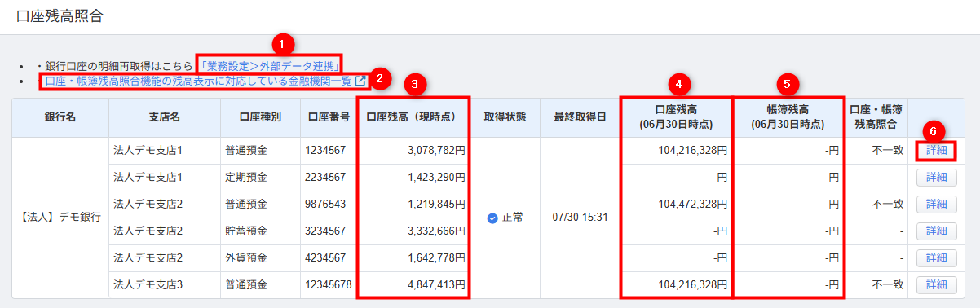Click red annotation marker number 1
980x308 pixels.
(282, 43)
